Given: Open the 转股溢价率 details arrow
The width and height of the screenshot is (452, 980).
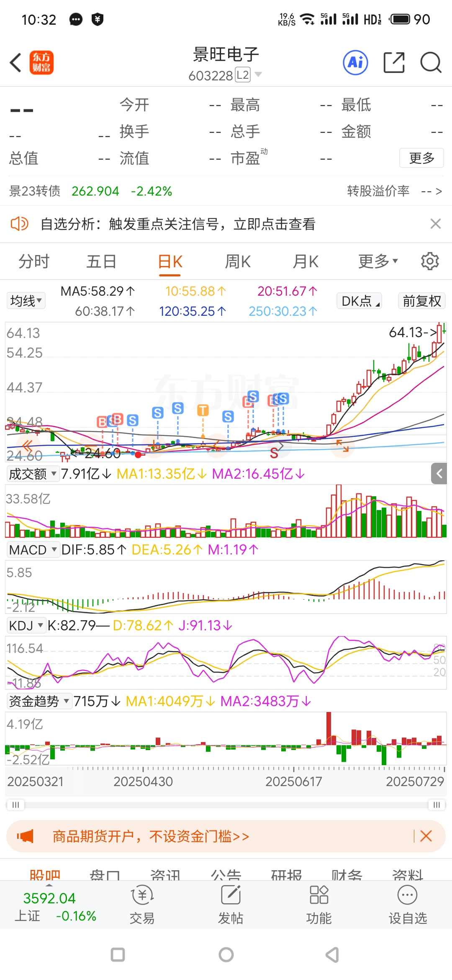Looking at the screenshot, I should [438, 191].
